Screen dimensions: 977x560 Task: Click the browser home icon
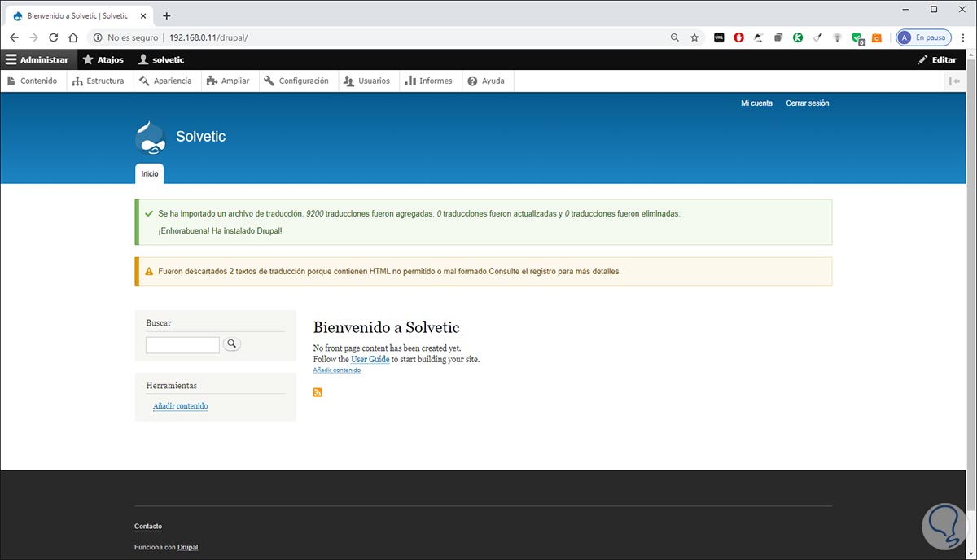point(73,37)
